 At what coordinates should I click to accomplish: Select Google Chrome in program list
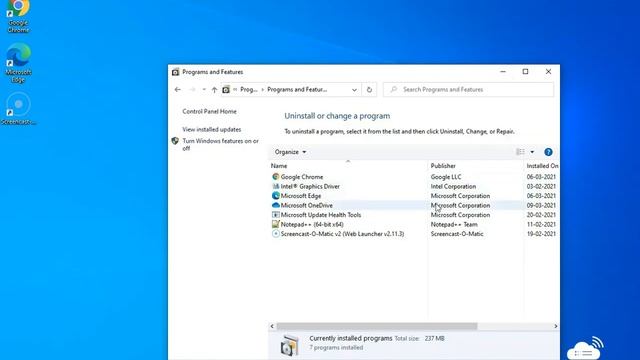click(x=302, y=177)
